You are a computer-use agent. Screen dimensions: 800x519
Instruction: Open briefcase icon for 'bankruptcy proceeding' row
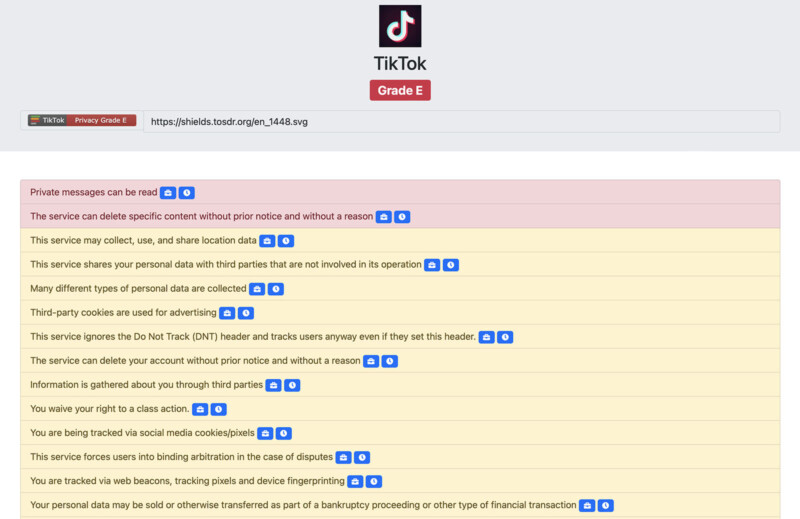[587, 505]
